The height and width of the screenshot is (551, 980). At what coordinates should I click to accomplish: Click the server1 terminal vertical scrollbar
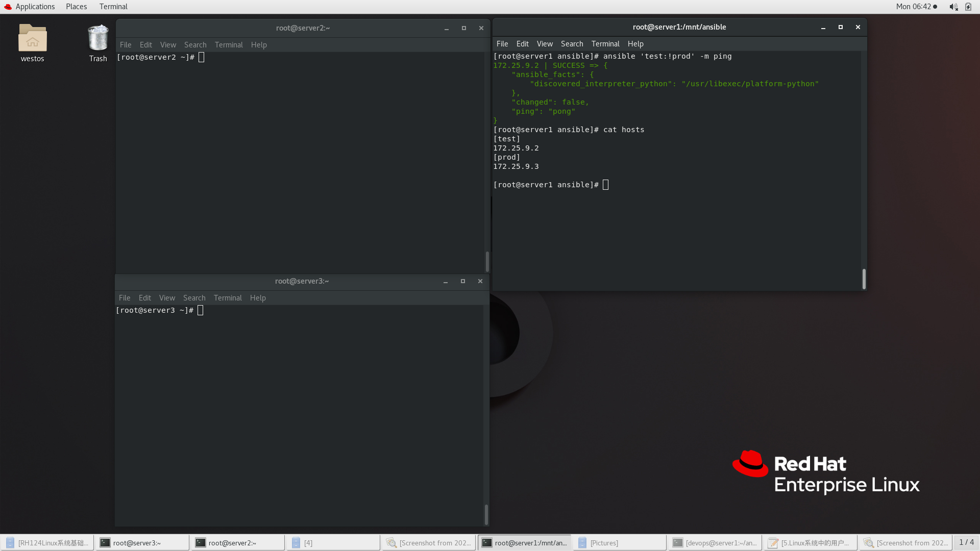[864, 279]
